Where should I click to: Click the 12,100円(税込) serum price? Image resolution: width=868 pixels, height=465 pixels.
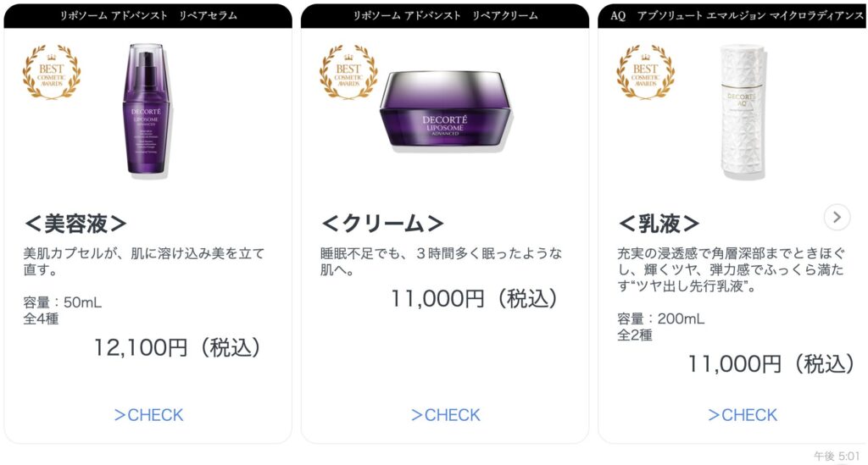point(177,347)
